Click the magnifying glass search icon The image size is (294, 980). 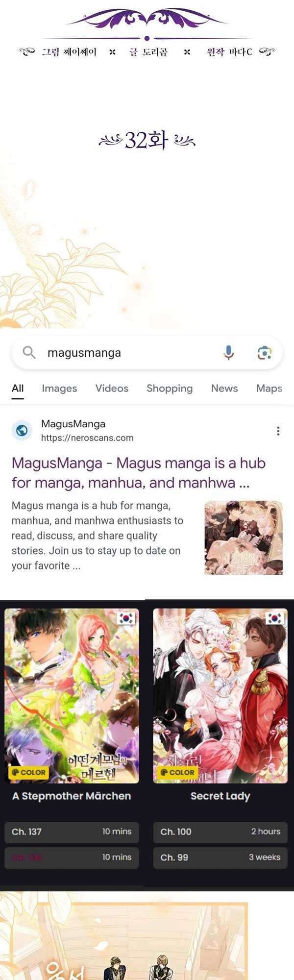click(29, 352)
